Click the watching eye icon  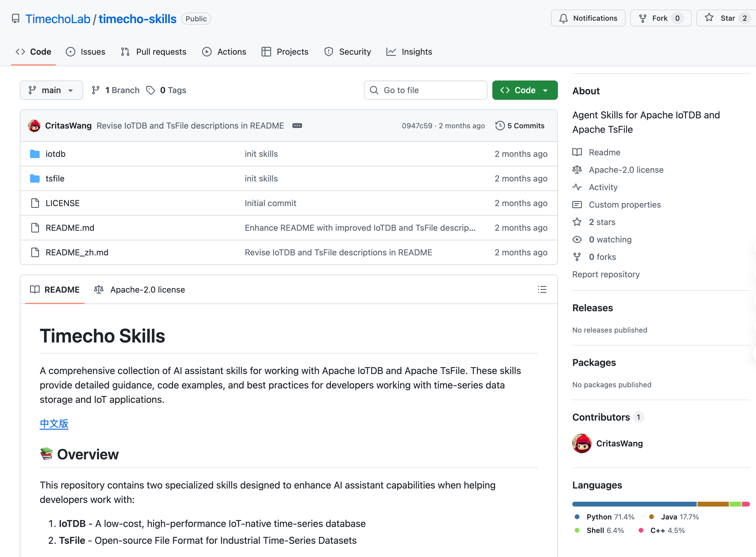[577, 239]
